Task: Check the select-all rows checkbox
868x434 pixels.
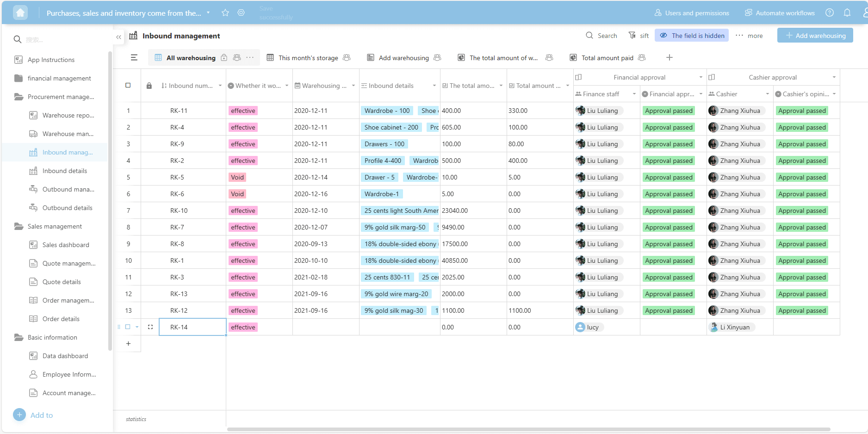Action: pyautogui.click(x=128, y=86)
